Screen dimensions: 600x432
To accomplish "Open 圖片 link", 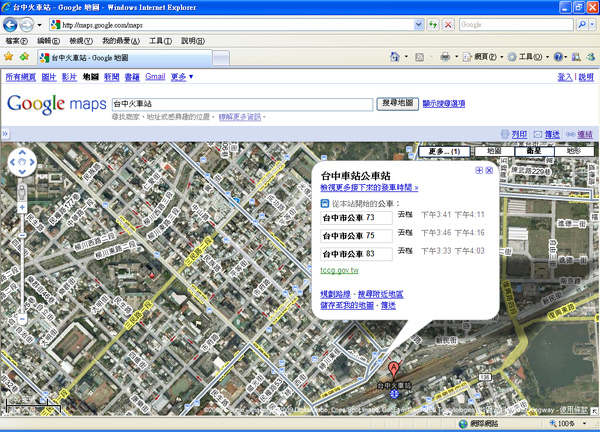I will point(49,77).
